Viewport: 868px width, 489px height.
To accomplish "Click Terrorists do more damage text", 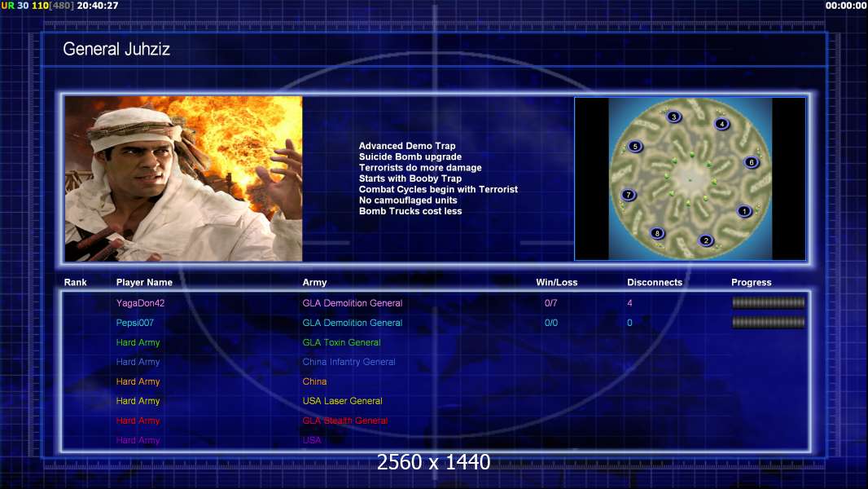I will coord(420,168).
